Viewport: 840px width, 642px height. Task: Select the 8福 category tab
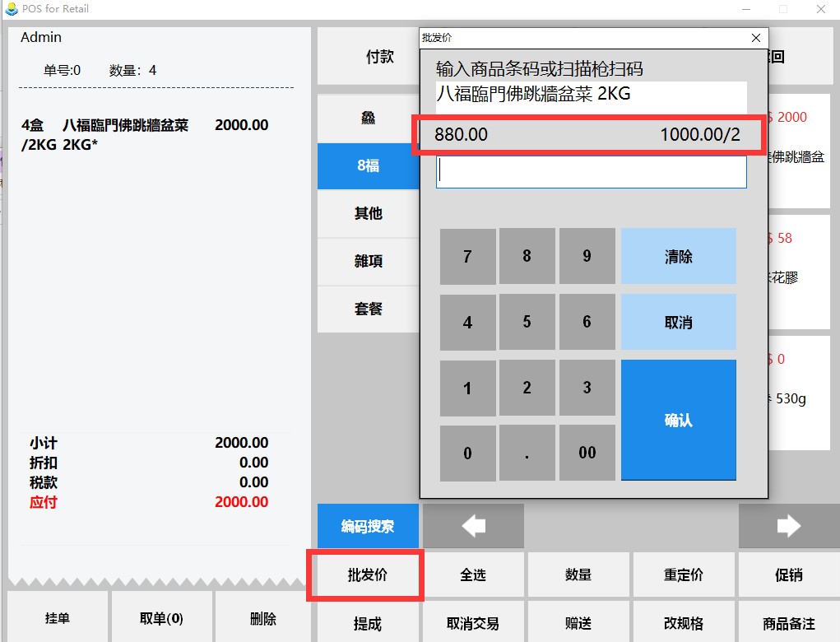(x=368, y=165)
